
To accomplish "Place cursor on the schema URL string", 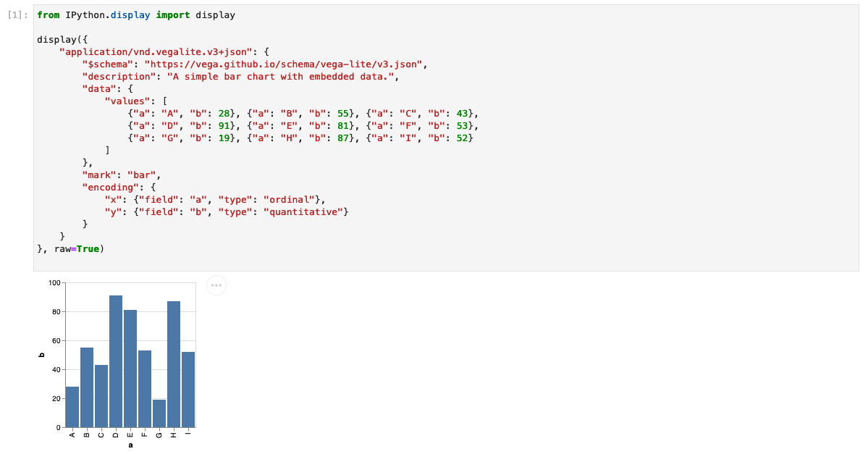I will point(284,64).
